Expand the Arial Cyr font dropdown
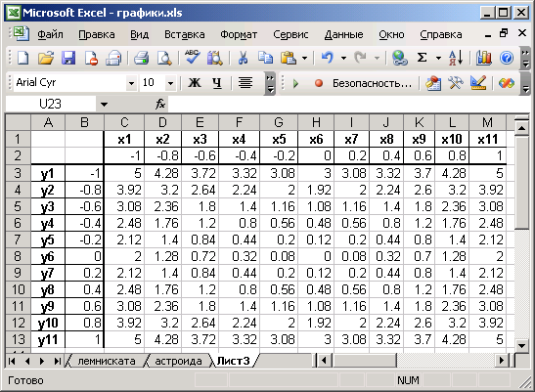The height and width of the screenshot is (392, 535). (x=131, y=83)
